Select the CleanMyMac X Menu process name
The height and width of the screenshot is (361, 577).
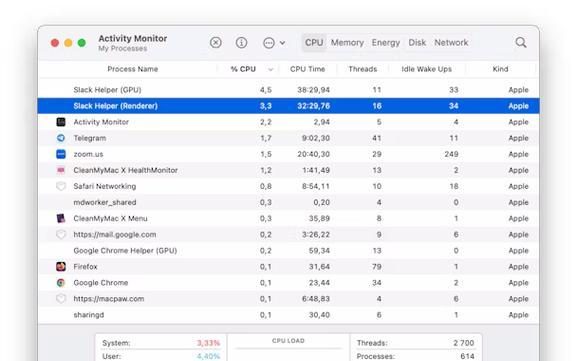(110, 218)
